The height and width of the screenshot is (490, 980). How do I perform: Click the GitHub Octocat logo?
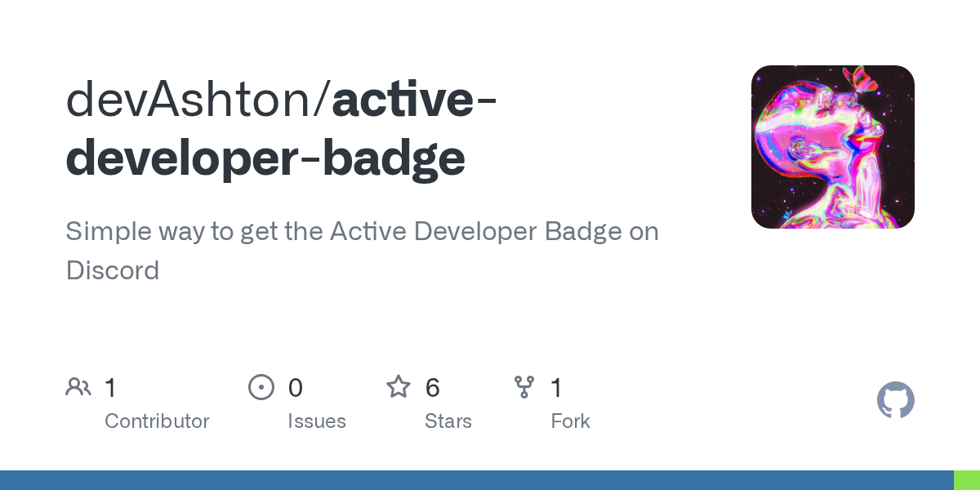896,400
